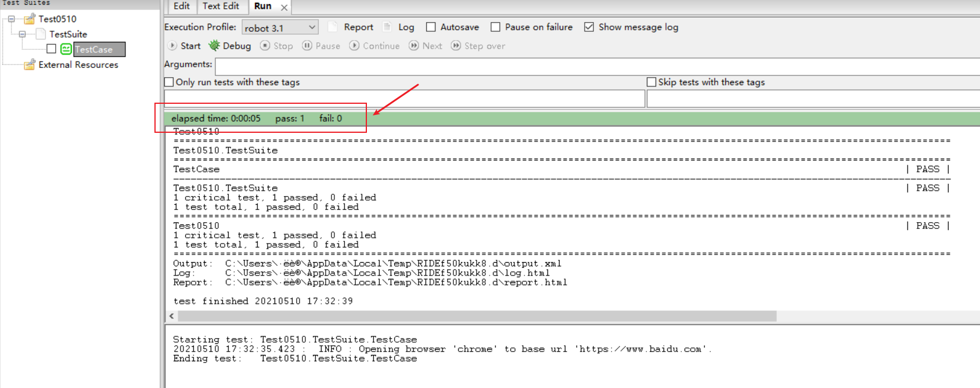Screen dimensions: 980x388
Task: Click the Step over icon
Action: coord(456,45)
